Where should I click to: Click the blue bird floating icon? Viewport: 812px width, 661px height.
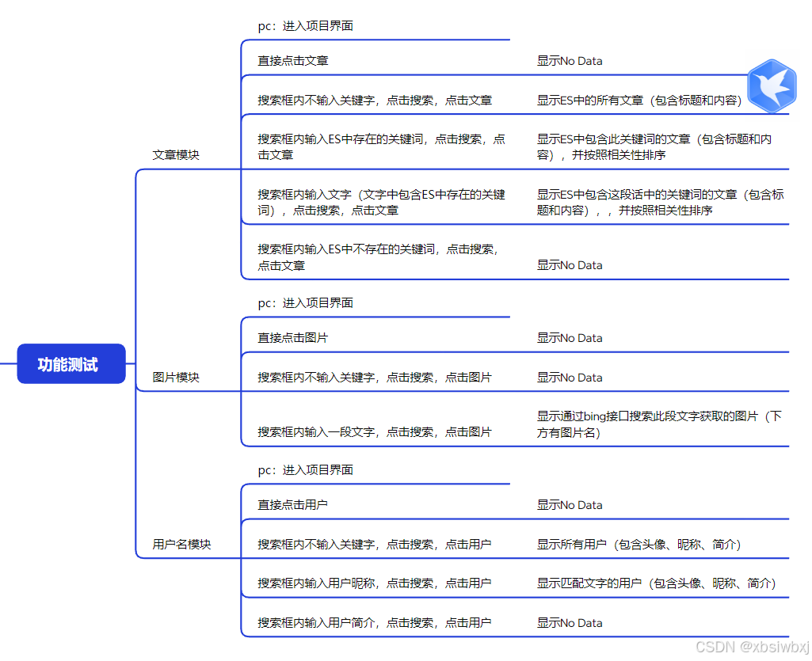(x=772, y=86)
